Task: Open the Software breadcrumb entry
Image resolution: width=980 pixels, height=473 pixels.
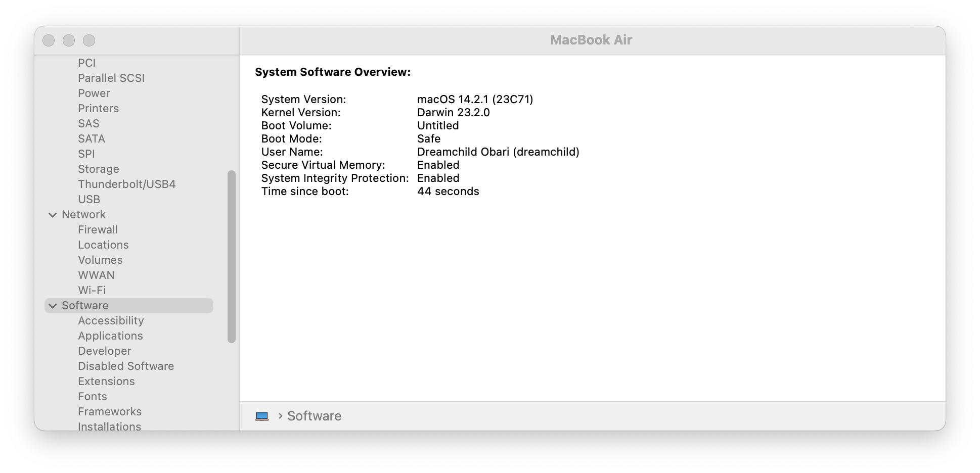Action: (314, 415)
